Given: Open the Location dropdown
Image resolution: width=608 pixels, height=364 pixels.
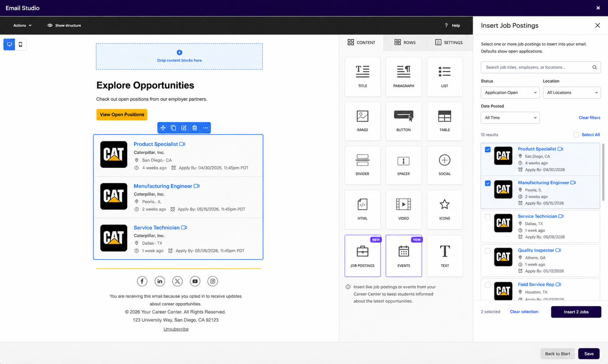Looking at the screenshot, I should click(x=572, y=93).
